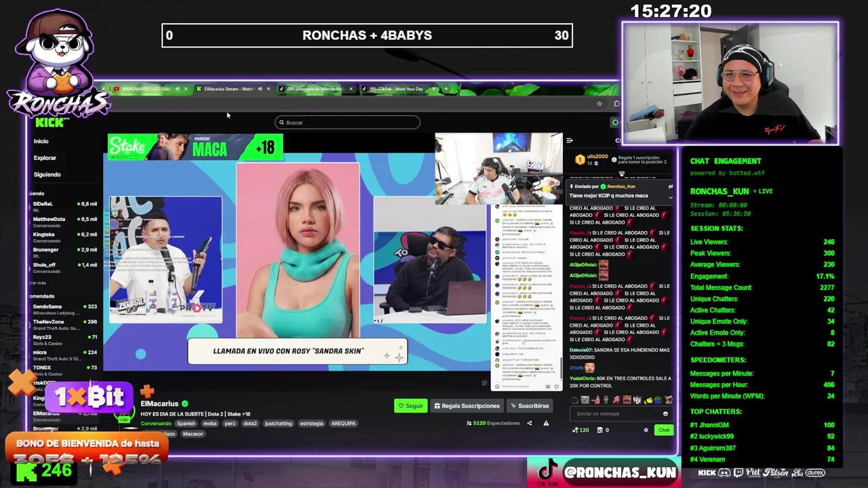Image resolution: width=868 pixels, height=488 pixels.
Task: Open the emoji picker in the message box
Action: point(665,413)
